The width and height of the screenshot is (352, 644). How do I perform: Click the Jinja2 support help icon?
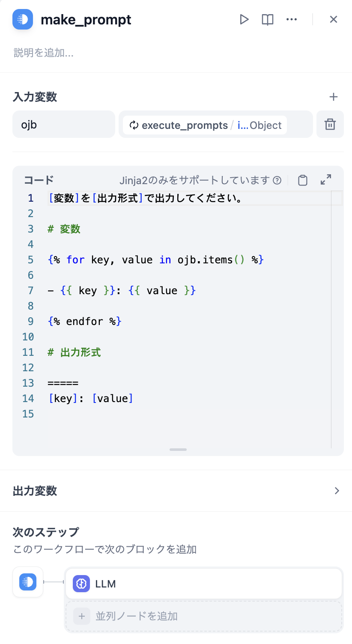(277, 180)
